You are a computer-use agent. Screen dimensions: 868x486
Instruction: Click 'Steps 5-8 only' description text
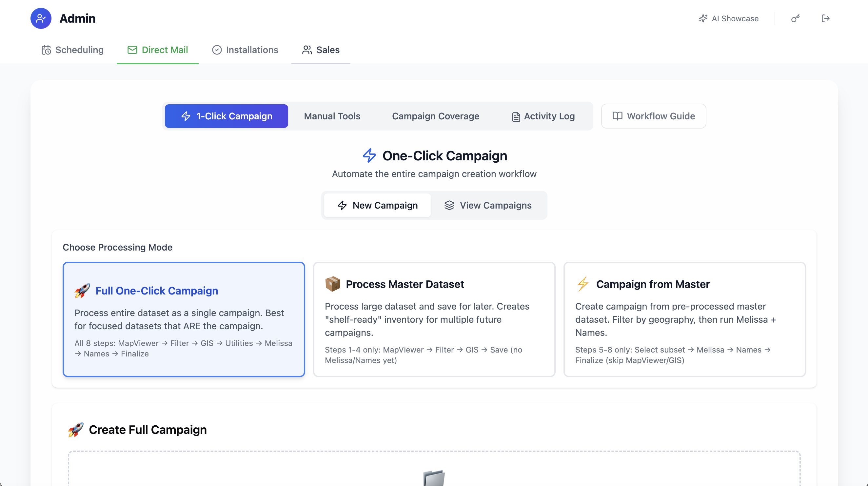coord(673,355)
